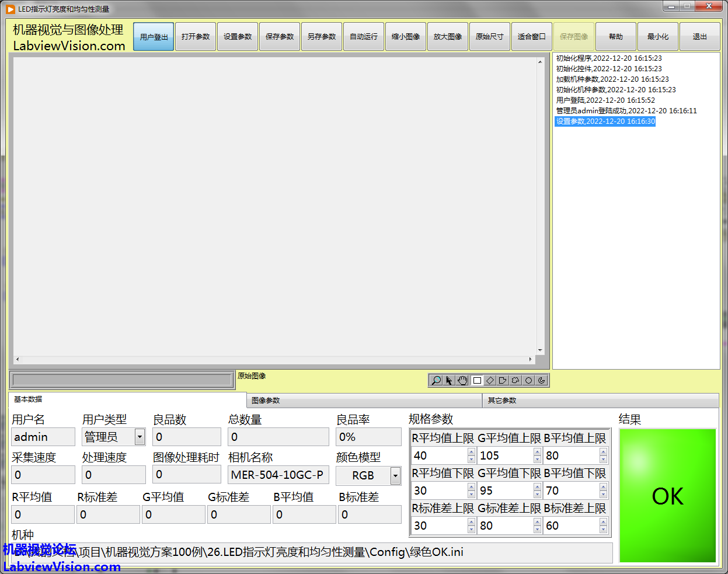Click the 自动运行 button
728x574 pixels.
point(364,37)
